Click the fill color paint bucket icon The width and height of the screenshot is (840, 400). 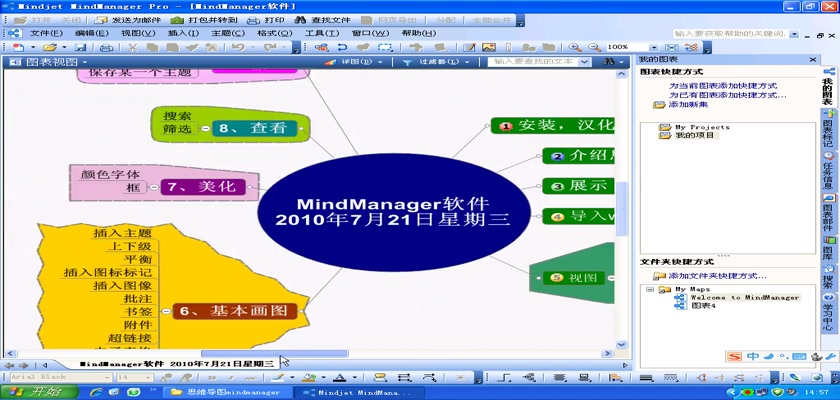click(308, 378)
